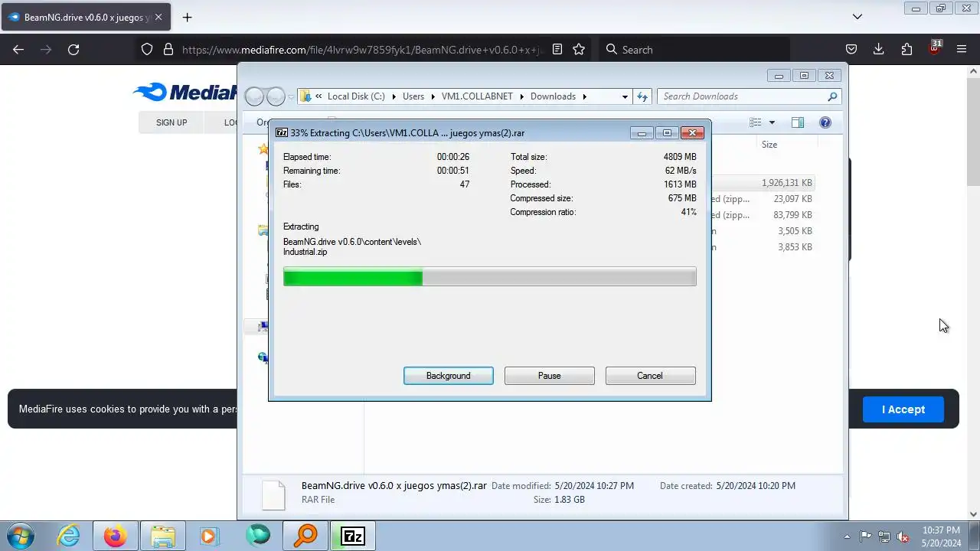Open the Firefox new tab button
Screen dimensions: 980x551
[x=188, y=17]
